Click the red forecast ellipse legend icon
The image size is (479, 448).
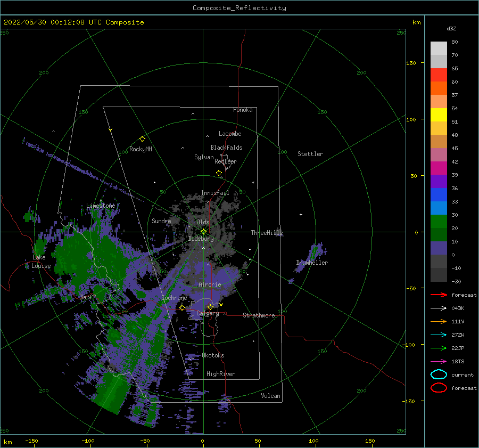point(439,388)
